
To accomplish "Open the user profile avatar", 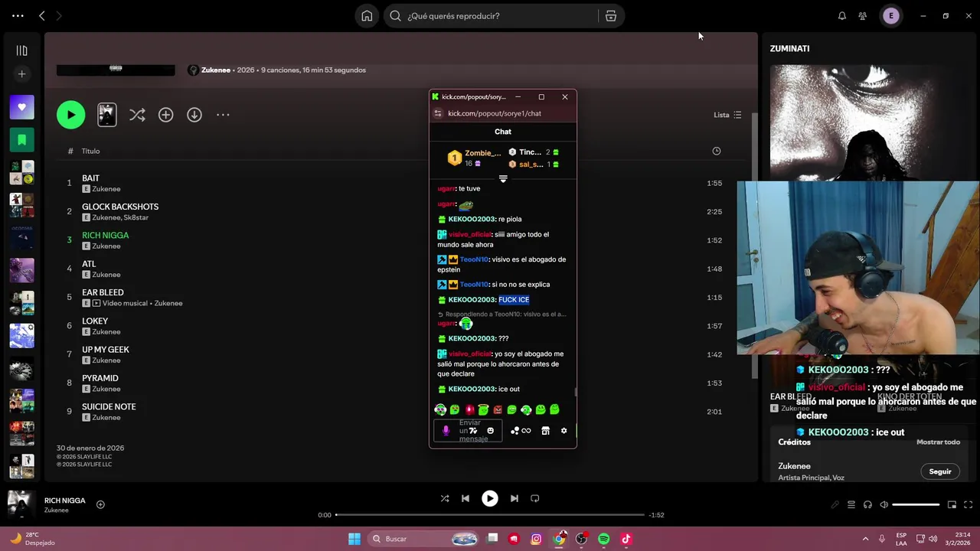I will [x=891, y=16].
